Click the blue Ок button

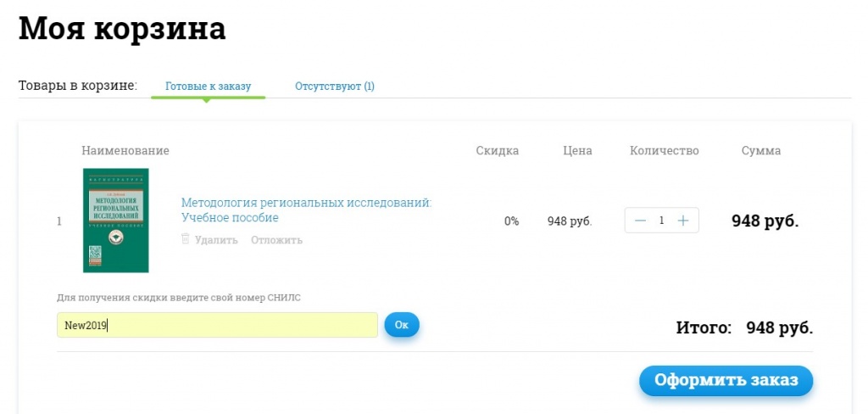point(402,325)
